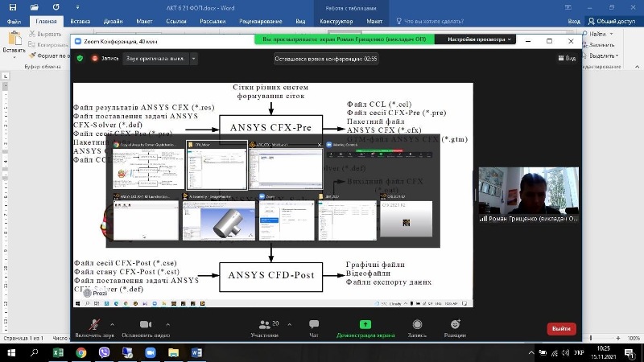Open the Вид view button in Zoom
644x362 pixels.
click(567, 58)
